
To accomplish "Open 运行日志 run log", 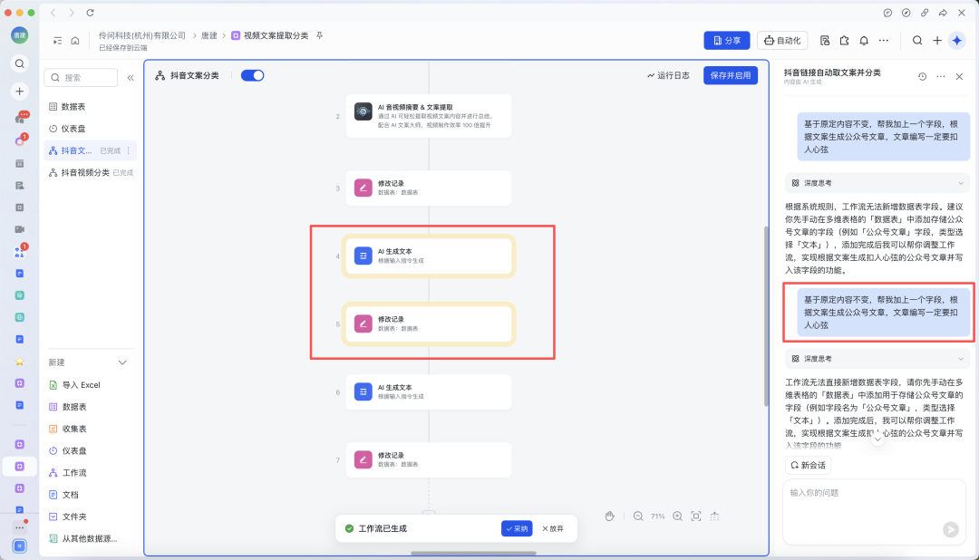I will click(668, 75).
